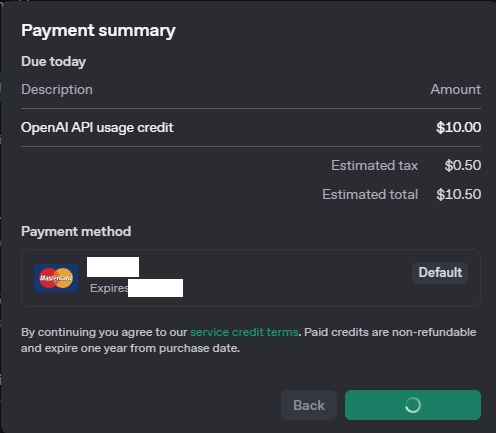Click the $0.50 tax amount

pos(463,165)
